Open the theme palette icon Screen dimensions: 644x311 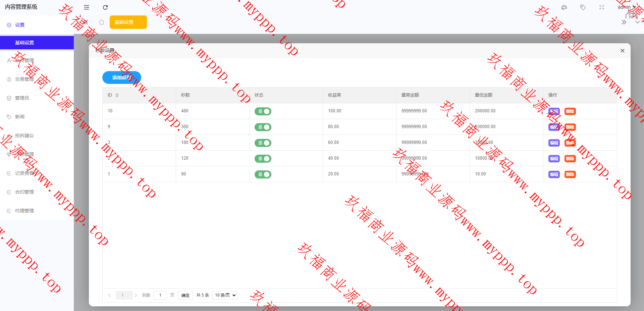coord(564,7)
